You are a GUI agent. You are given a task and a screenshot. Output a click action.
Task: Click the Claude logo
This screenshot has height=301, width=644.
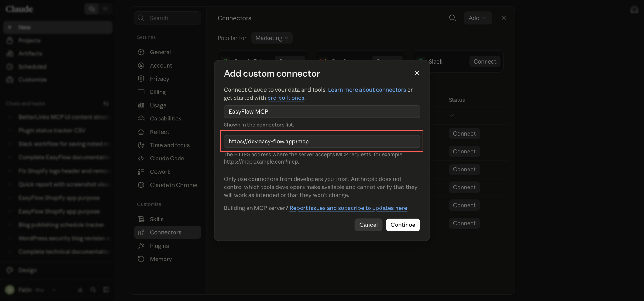click(x=19, y=9)
